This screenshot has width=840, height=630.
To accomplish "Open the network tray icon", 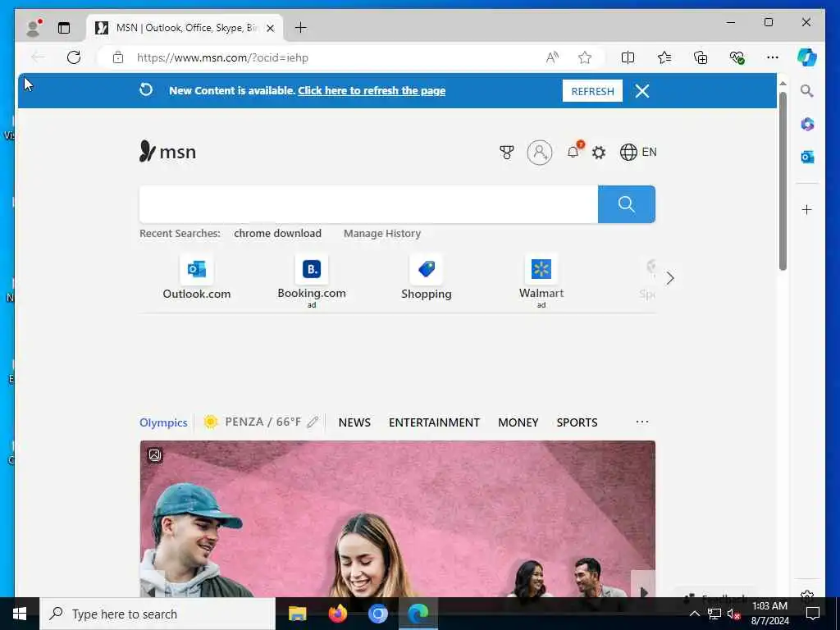I will point(714,614).
